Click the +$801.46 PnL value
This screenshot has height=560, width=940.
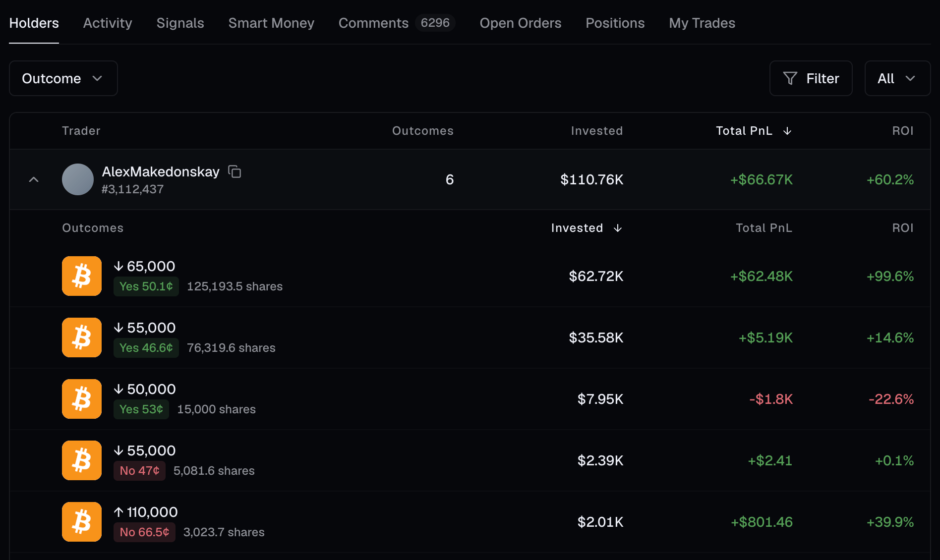[762, 522]
